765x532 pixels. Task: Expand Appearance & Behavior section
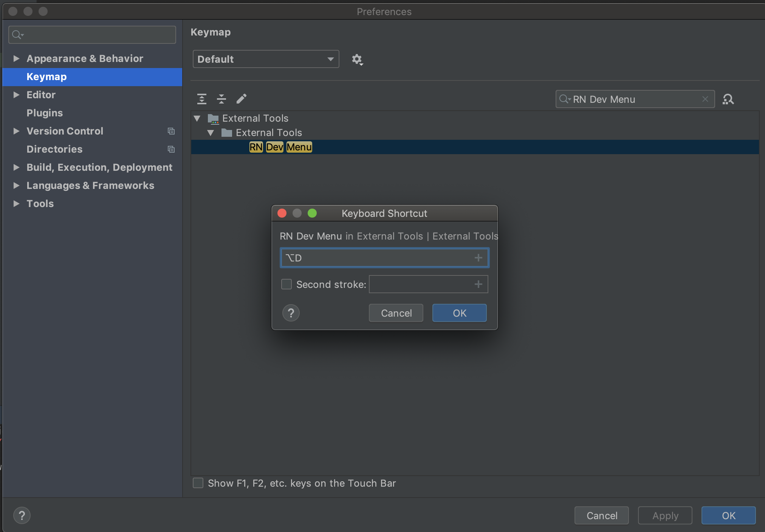(16, 59)
